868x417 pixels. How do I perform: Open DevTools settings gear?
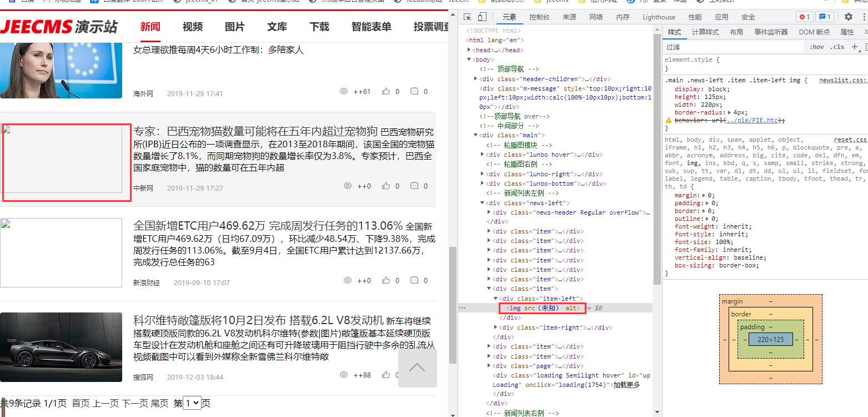click(849, 17)
